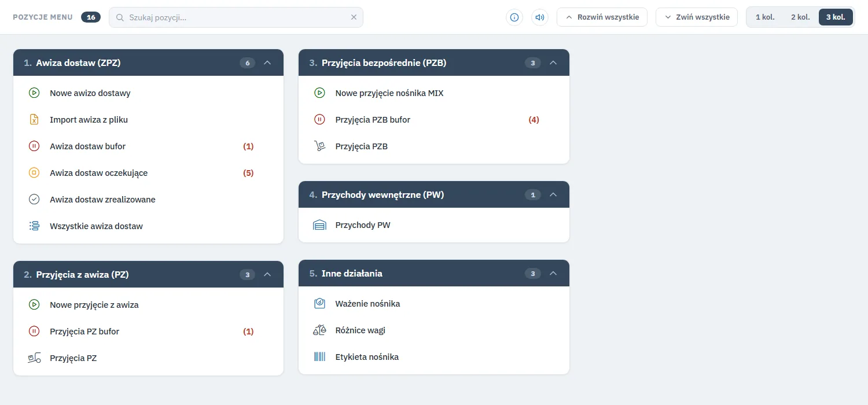This screenshot has width=868, height=405.
Task: Clear the search field with the X
Action: [354, 17]
